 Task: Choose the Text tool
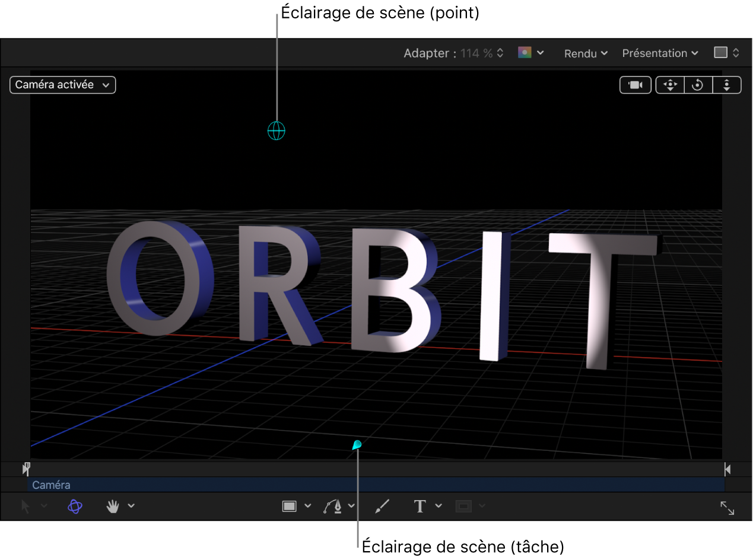420,506
